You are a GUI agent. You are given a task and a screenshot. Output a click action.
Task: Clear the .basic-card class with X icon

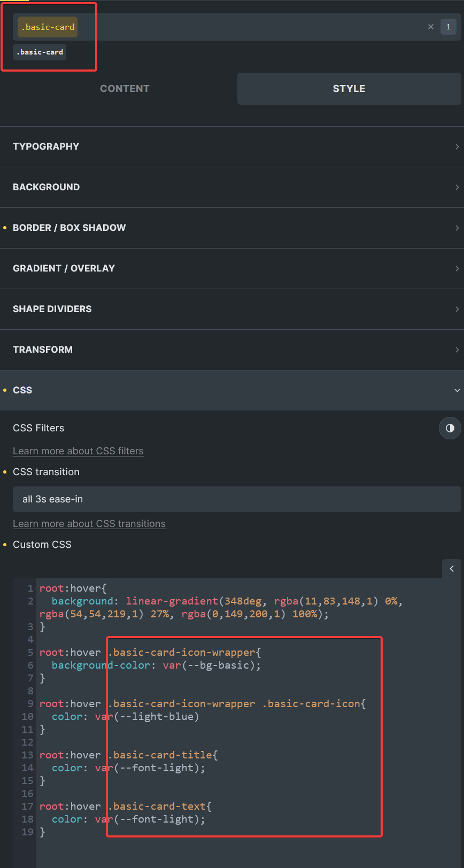click(430, 27)
